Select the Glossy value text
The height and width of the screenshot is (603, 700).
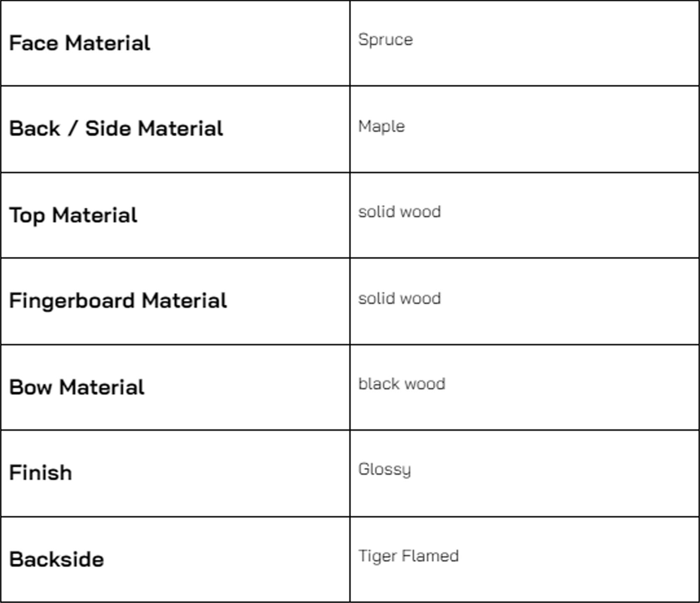[x=384, y=470]
